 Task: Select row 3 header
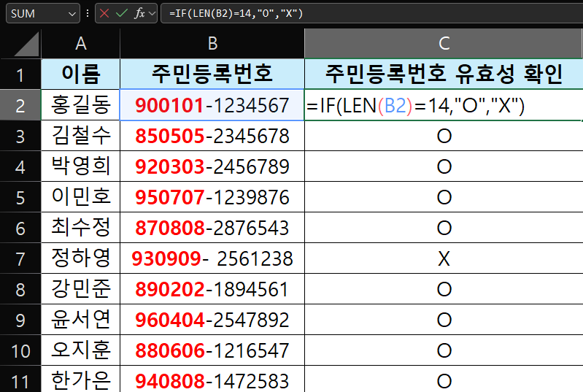click(x=20, y=136)
